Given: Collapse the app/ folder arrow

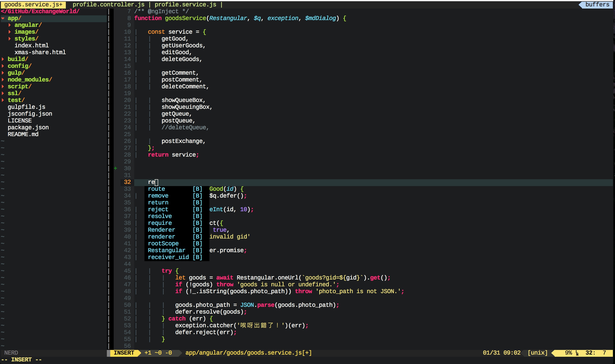Looking at the screenshot, I should 3,18.
